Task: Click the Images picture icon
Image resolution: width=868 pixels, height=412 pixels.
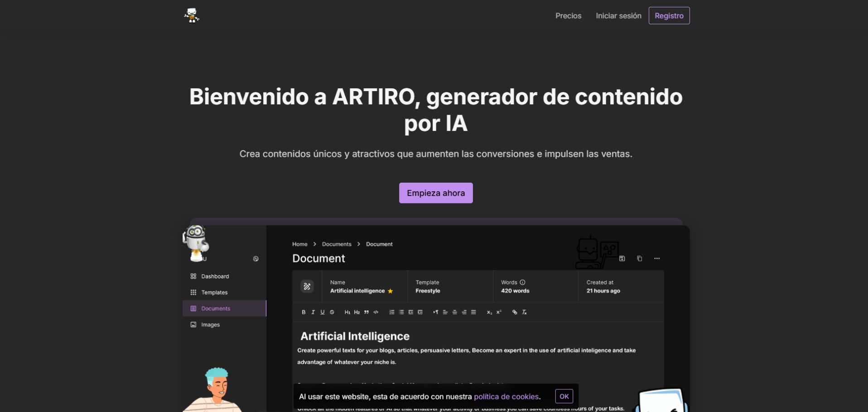Action: tap(193, 325)
